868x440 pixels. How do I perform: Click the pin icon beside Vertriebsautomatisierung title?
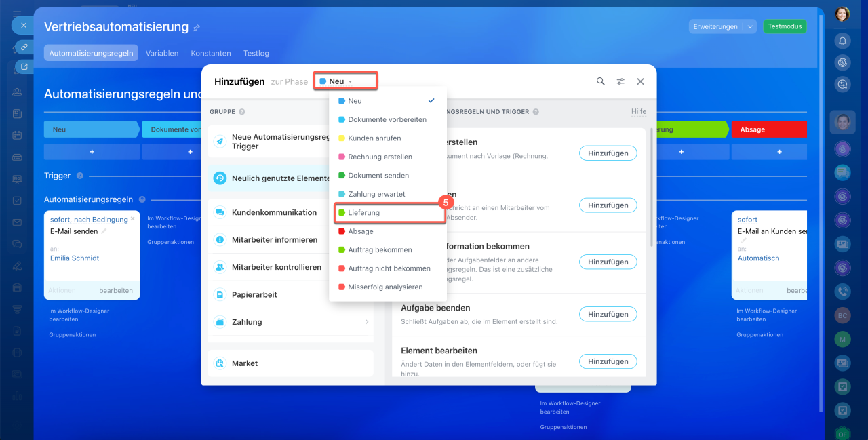(x=197, y=28)
